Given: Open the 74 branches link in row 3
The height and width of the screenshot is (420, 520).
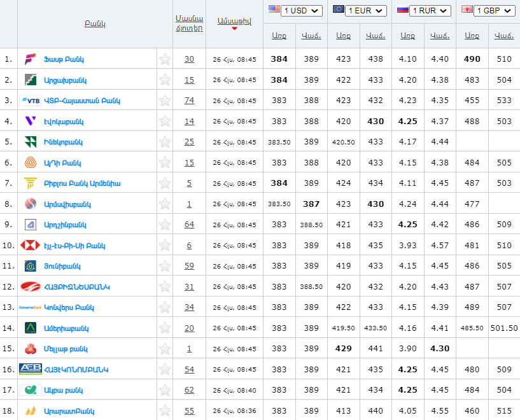Looking at the screenshot, I should 190,101.
